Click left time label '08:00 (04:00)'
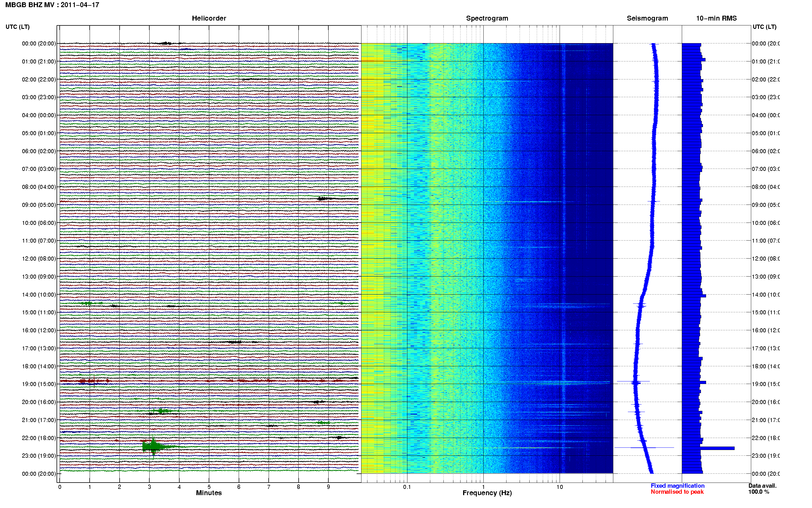This screenshot has width=812, height=508. click(x=39, y=187)
